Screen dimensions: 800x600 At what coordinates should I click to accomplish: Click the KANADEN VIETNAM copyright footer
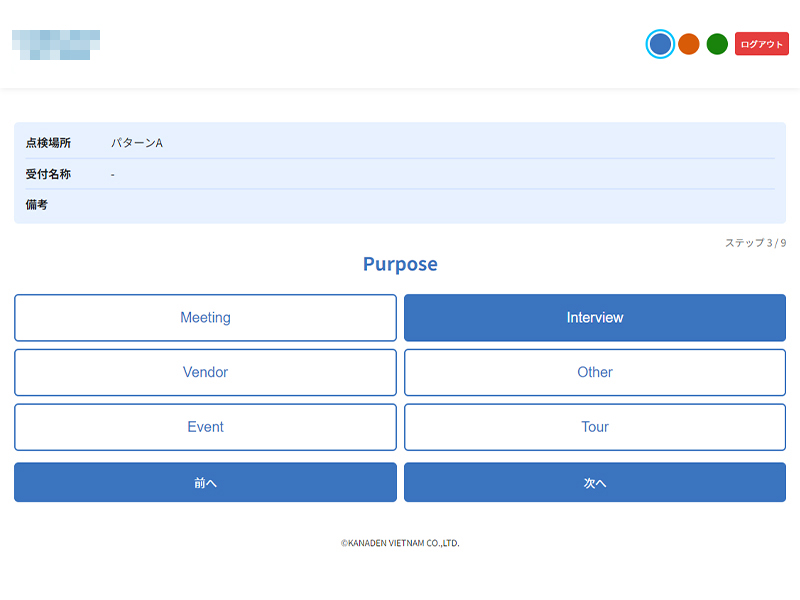pyautogui.click(x=400, y=544)
